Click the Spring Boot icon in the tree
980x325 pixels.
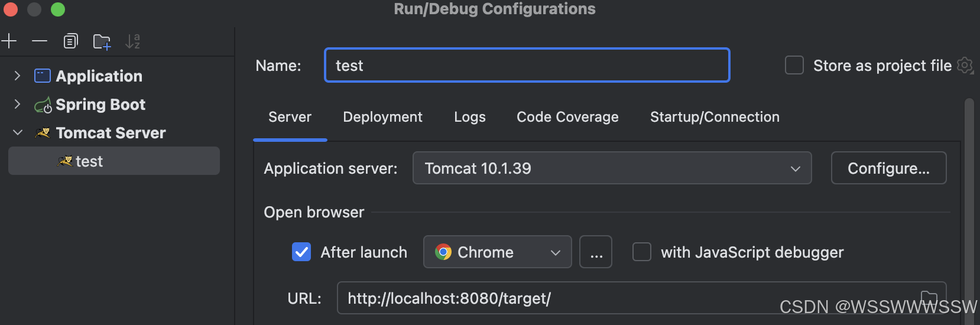tap(43, 105)
